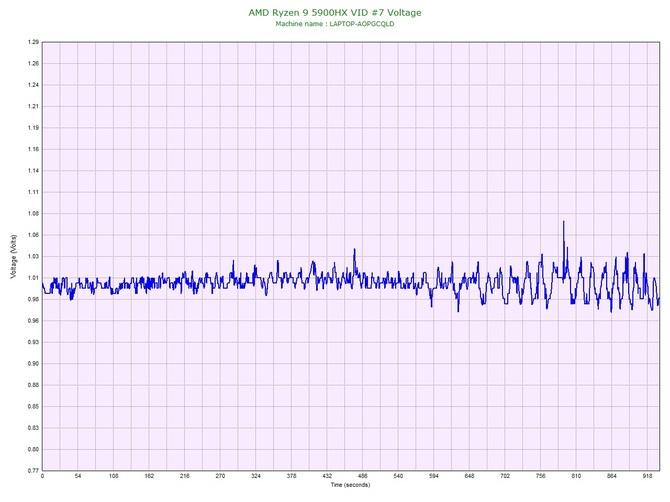Click the 864 seconds x-axis tick label
Image resolution: width=670 pixels, height=502 pixels.
tap(612, 476)
